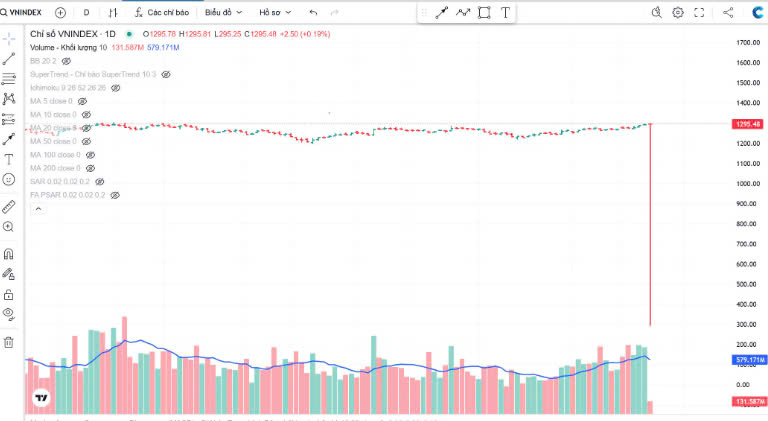The image size is (768, 421).
Task: Select the long position forecasting tool
Action: click(x=8, y=119)
